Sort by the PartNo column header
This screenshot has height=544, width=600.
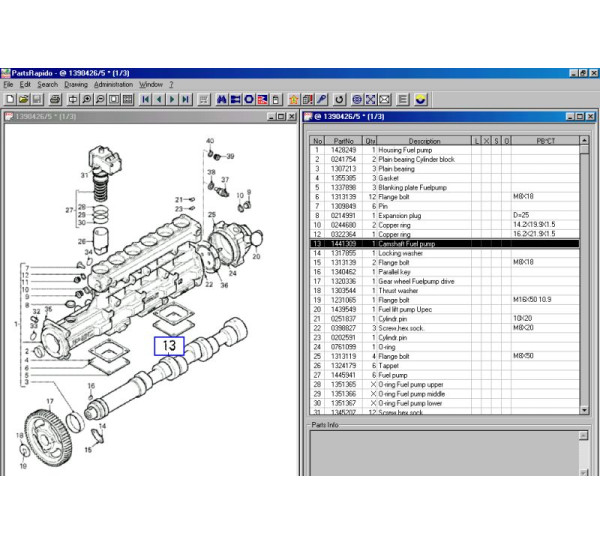344,141
